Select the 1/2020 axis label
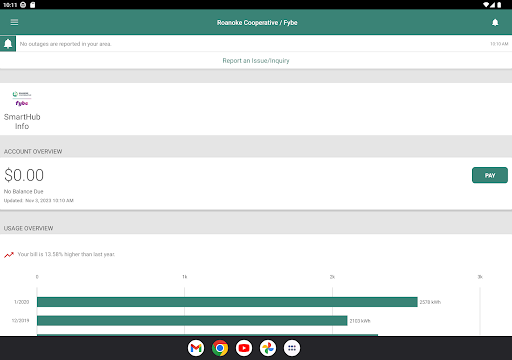The image size is (512, 360). point(22,302)
